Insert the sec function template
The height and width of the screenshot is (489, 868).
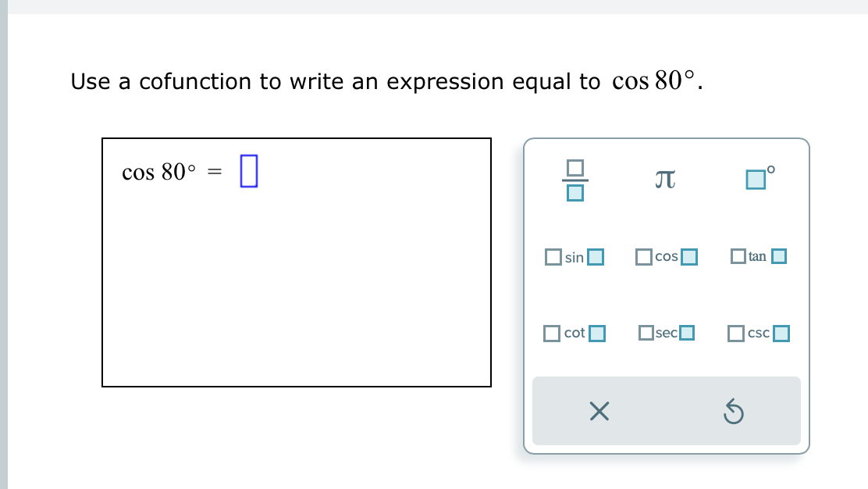[667, 332]
